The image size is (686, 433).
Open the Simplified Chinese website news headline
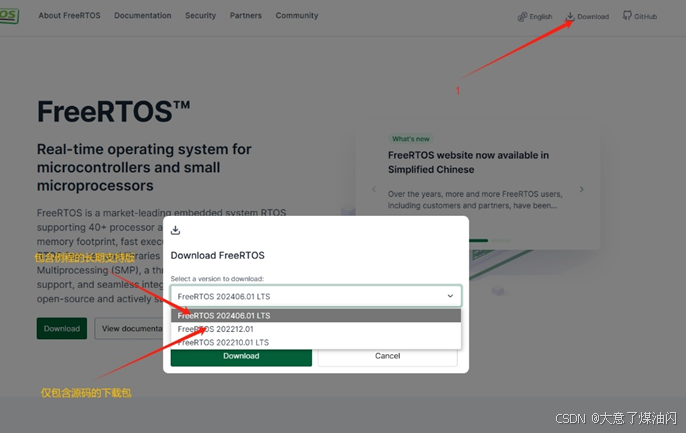(x=468, y=162)
